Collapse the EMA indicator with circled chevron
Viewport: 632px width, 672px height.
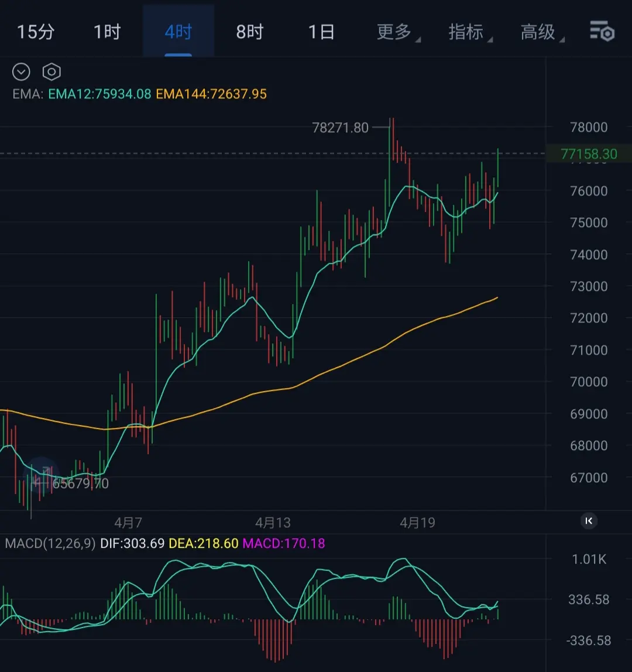pos(21,71)
